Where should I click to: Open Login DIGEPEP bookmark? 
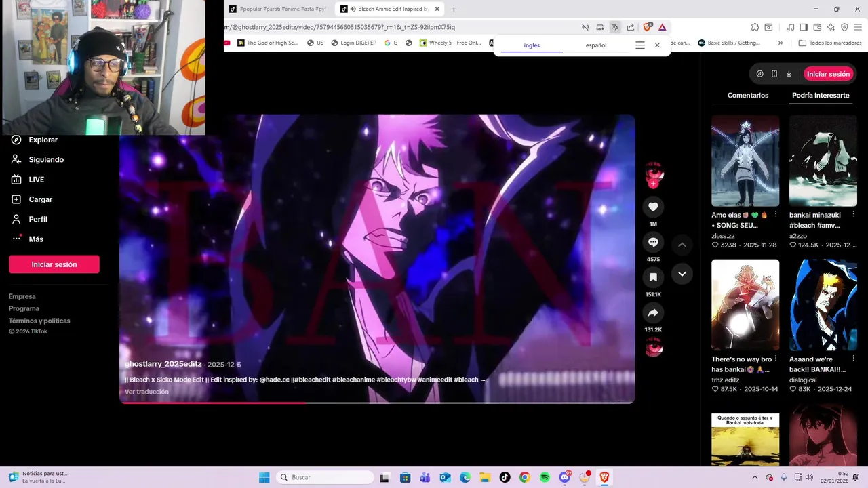pos(354,43)
